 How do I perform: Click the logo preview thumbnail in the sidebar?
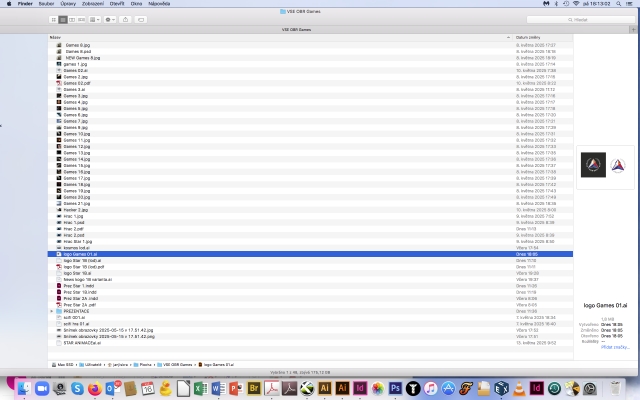point(605,165)
